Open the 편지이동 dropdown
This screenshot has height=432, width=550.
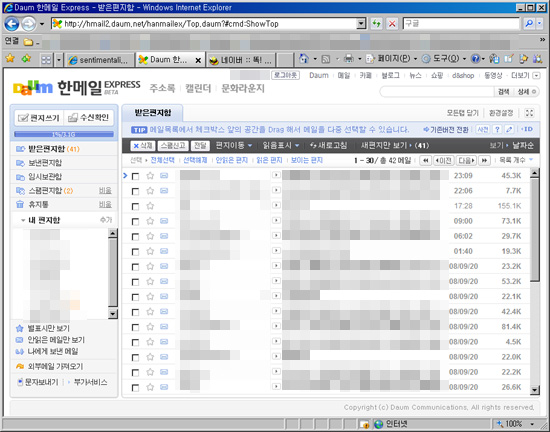234,145
